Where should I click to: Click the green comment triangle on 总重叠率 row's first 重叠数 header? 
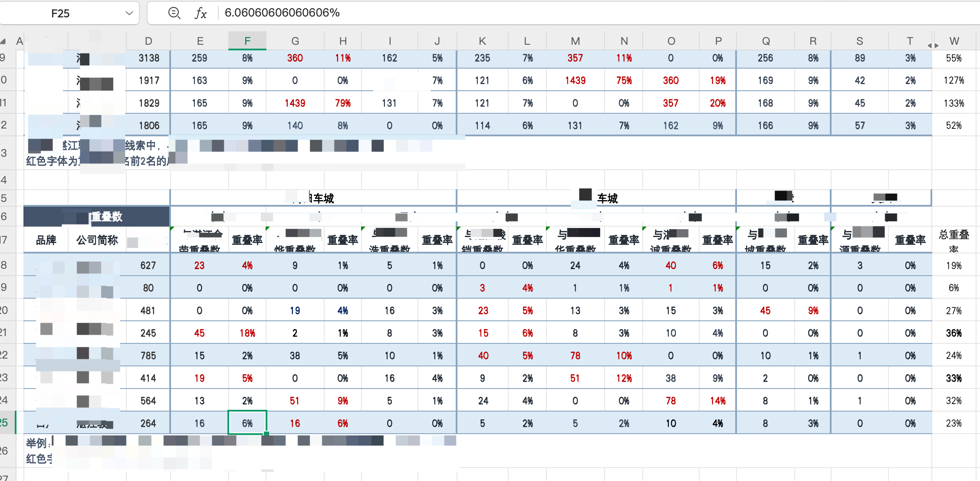pyautogui.click(x=173, y=229)
